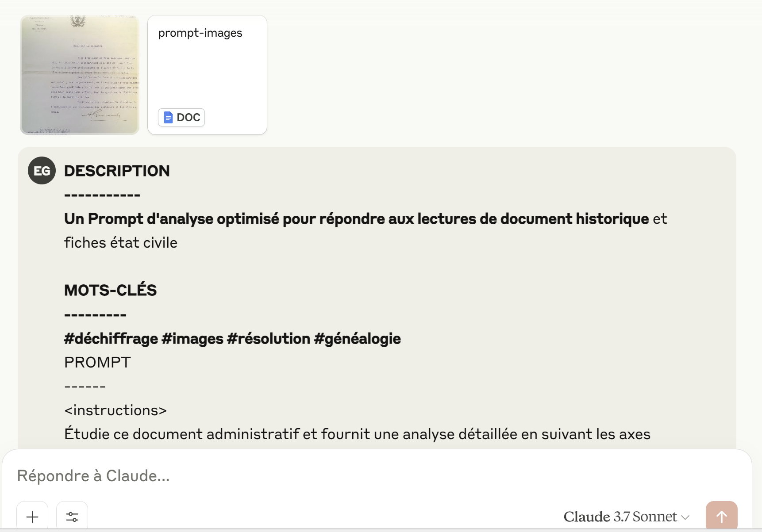Click the plus attachment button
This screenshot has width=762, height=532.
[32, 517]
